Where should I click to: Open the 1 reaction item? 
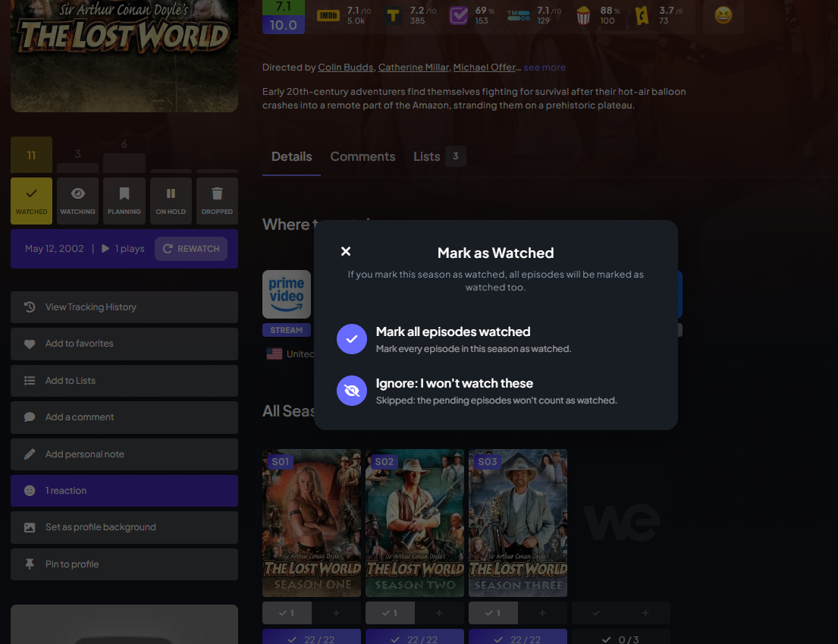point(124,491)
